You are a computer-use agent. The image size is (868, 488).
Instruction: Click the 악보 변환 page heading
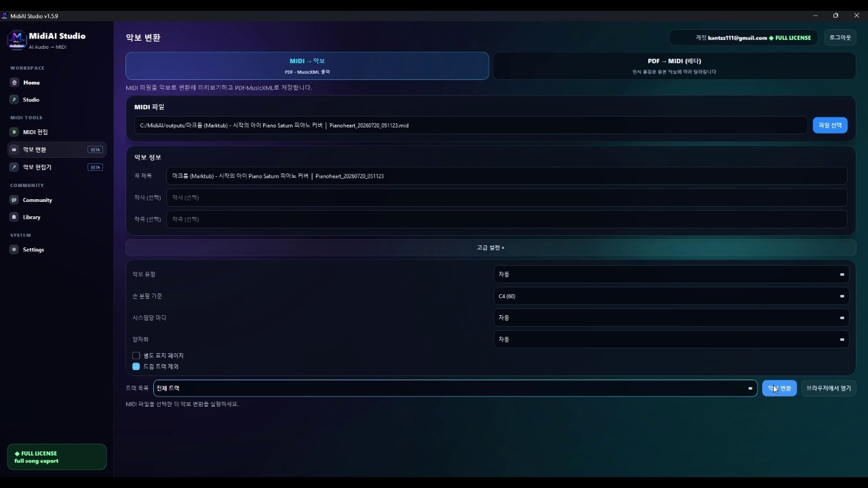coord(143,38)
